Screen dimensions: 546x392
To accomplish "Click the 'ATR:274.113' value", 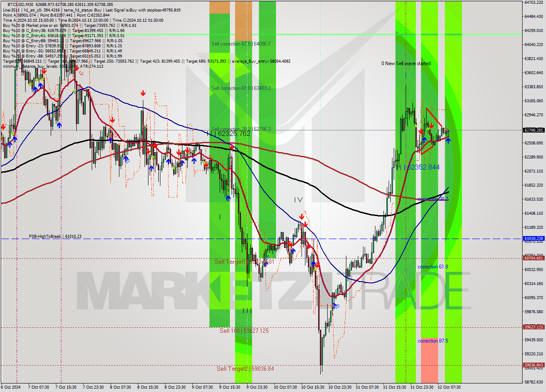I will point(92,66).
